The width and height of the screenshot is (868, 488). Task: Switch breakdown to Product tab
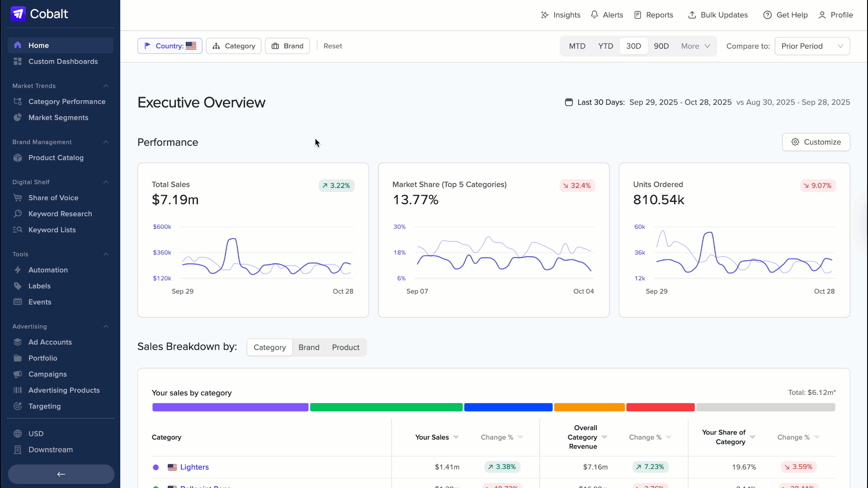[346, 347]
